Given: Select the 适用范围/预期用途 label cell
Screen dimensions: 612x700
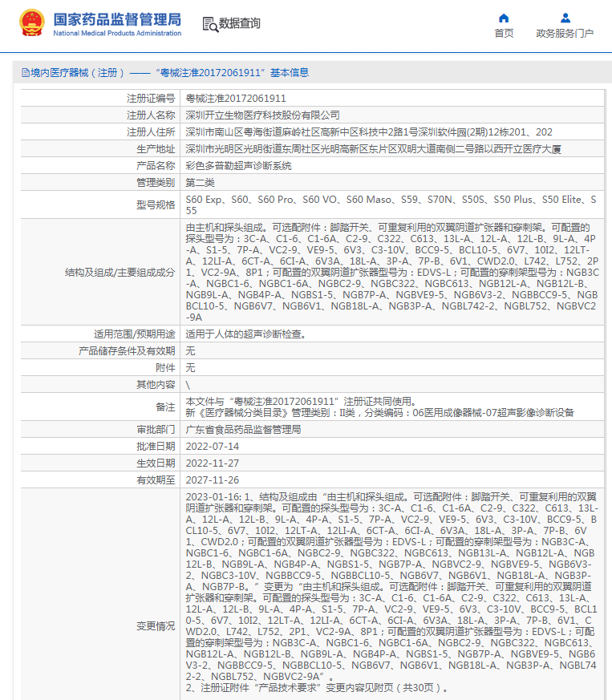Looking at the screenshot, I should click(100, 334).
